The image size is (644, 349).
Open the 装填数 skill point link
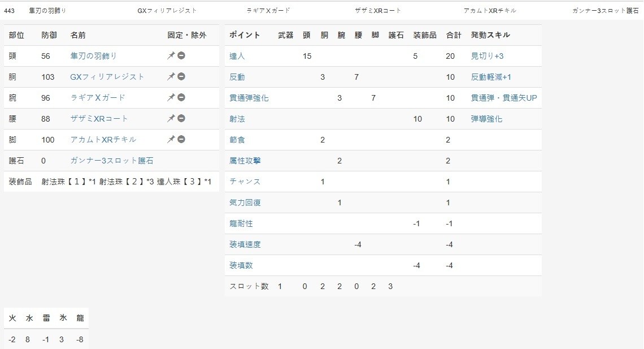241,265
